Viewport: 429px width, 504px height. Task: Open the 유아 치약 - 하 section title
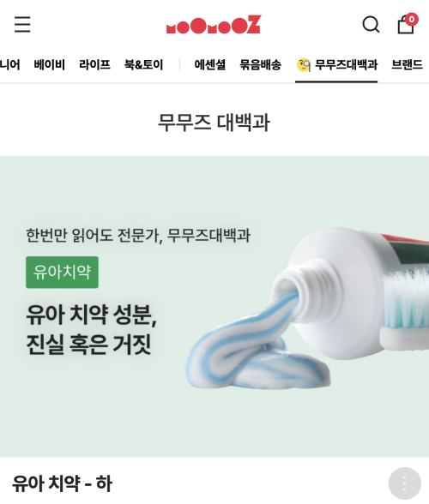pyautogui.click(x=62, y=483)
